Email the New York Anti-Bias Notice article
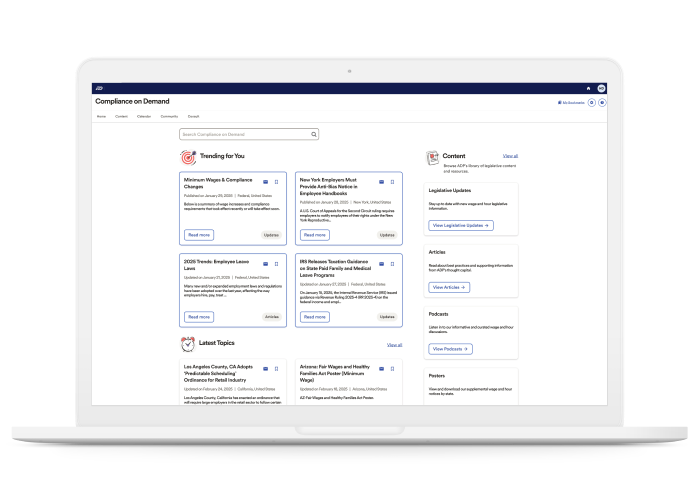This screenshot has height=490, width=700. tap(381, 181)
